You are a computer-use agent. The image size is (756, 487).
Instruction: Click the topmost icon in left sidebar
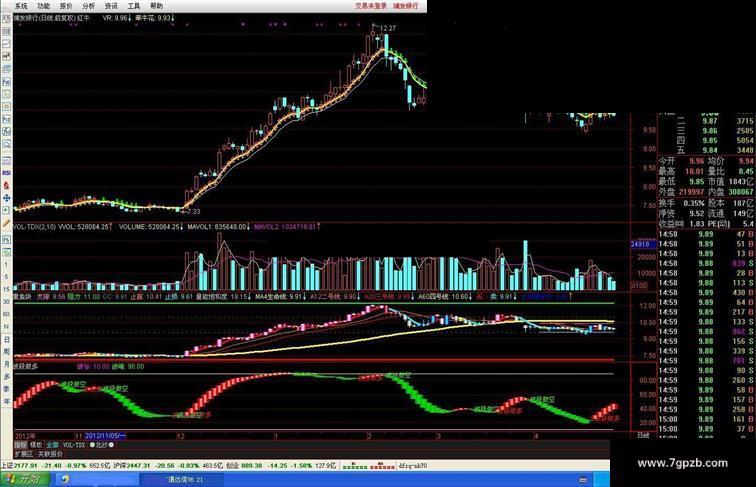tap(6, 19)
